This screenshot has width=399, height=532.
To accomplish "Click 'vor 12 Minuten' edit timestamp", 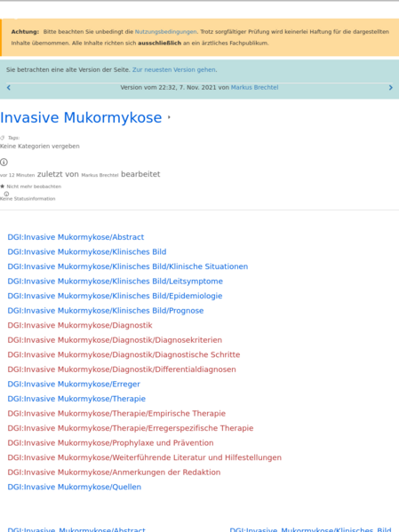I will 17,175.
